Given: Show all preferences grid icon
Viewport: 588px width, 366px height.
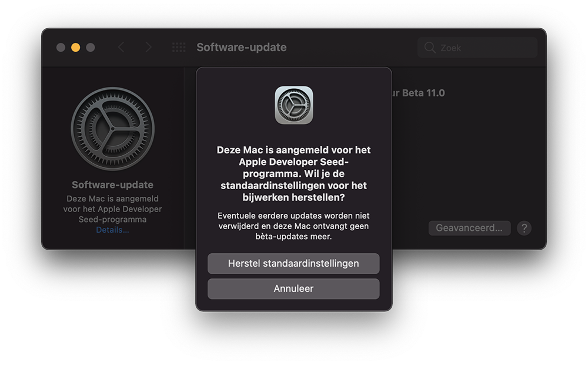Looking at the screenshot, I should click(x=179, y=47).
